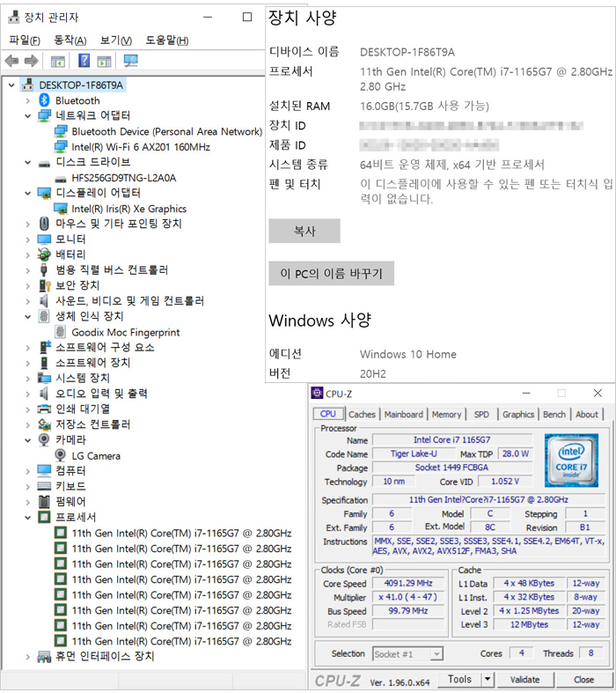Click the 펌웨어 category icon
The height and width of the screenshot is (693, 616).
tap(44, 502)
